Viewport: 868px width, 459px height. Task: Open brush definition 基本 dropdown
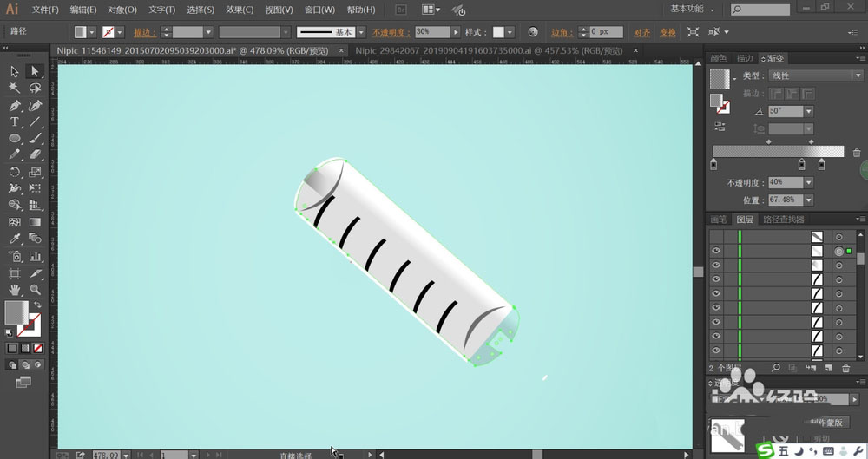tap(361, 32)
